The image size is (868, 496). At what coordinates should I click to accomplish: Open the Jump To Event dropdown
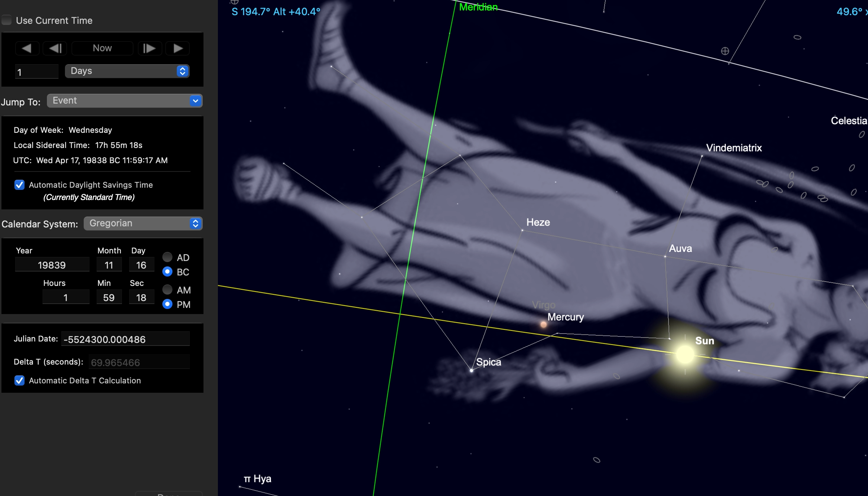click(x=124, y=101)
